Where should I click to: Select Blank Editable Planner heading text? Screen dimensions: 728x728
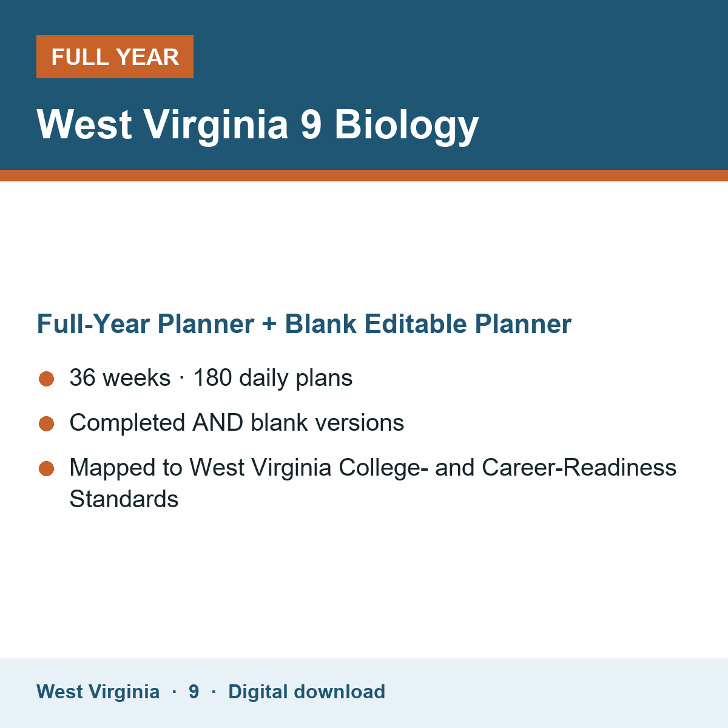point(428,324)
